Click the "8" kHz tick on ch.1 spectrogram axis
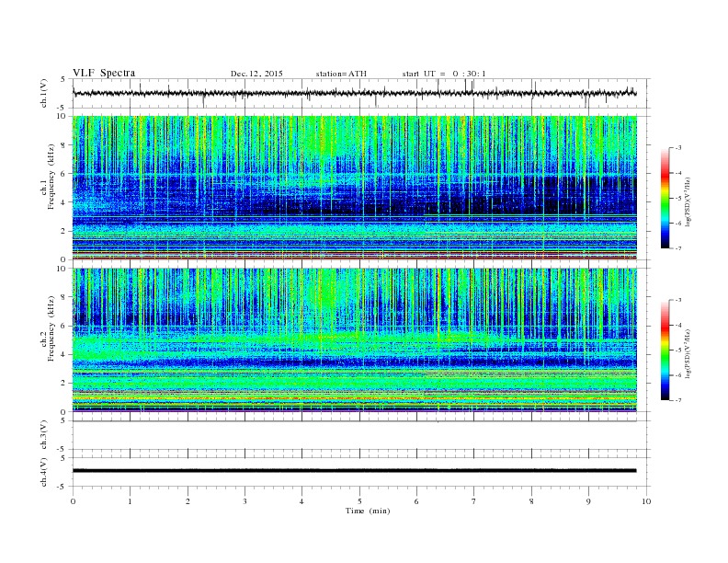 pyautogui.click(x=63, y=145)
